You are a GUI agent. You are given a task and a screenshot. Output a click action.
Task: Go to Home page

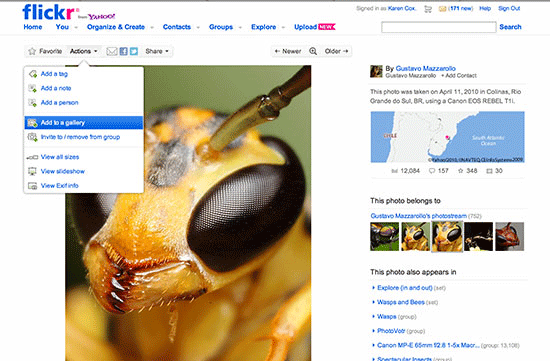[33, 27]
